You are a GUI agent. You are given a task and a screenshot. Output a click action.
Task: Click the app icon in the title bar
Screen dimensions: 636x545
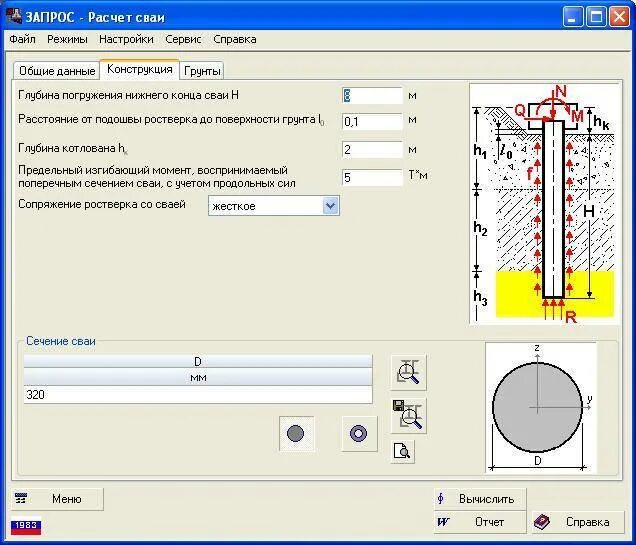[14, 16]
